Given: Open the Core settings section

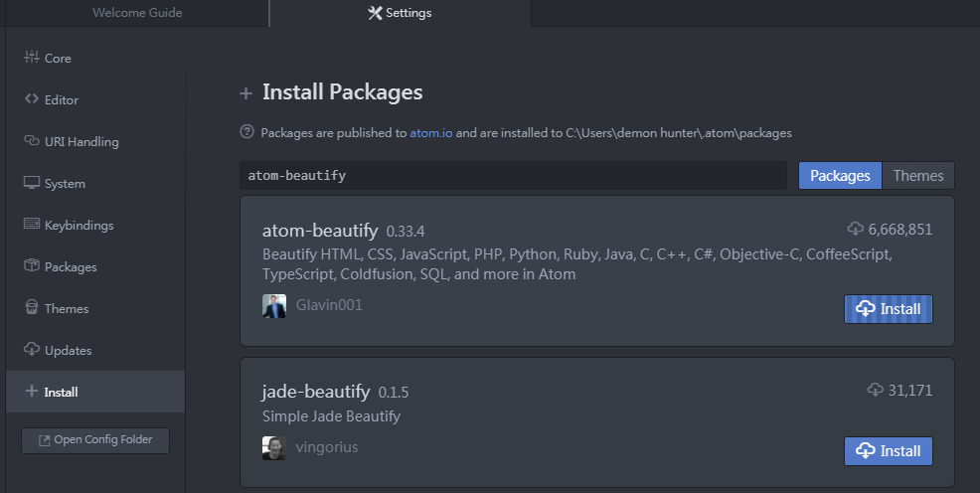Looking at the screenshot, I should click(95, 58).
